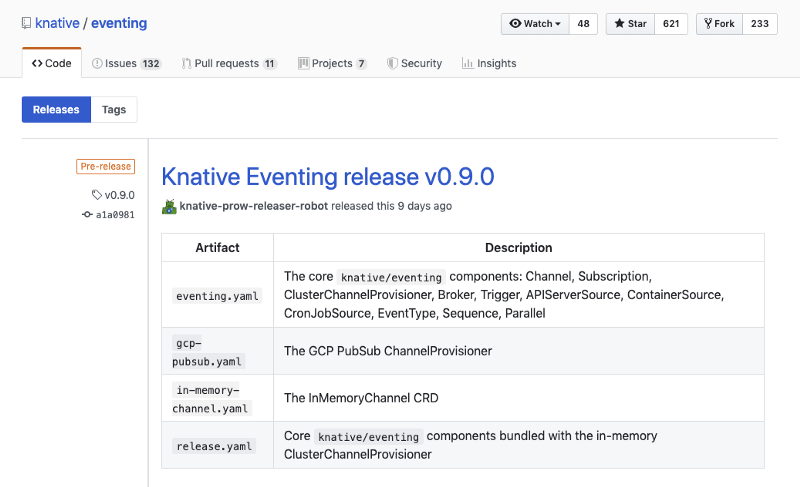Open the Code tab

click(x=52, y=63)
